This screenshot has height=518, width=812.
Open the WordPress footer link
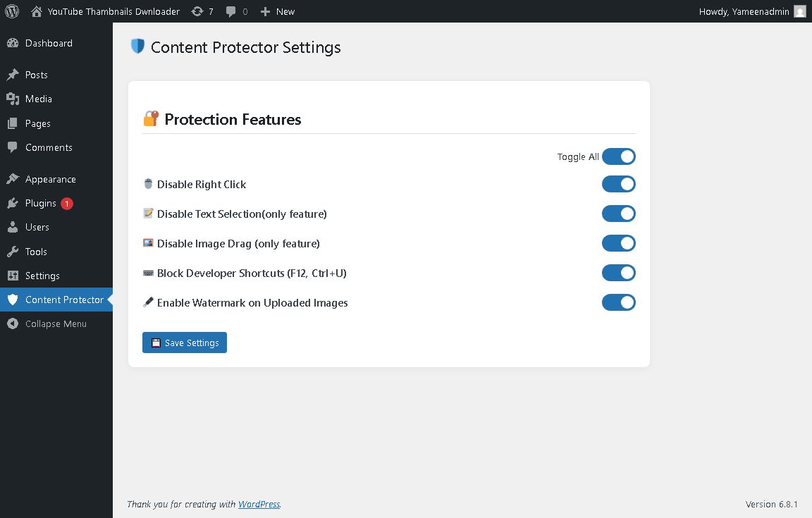pos(259,504)
